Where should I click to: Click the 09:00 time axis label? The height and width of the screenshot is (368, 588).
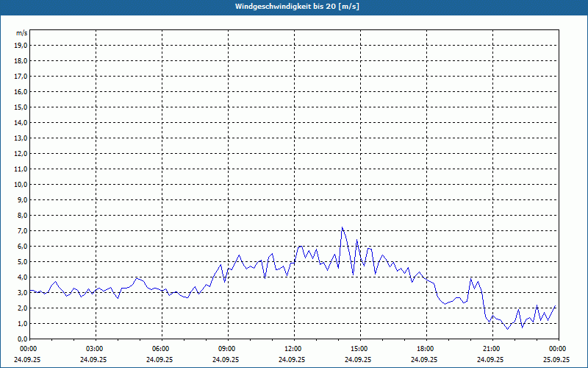coord(226,349)
